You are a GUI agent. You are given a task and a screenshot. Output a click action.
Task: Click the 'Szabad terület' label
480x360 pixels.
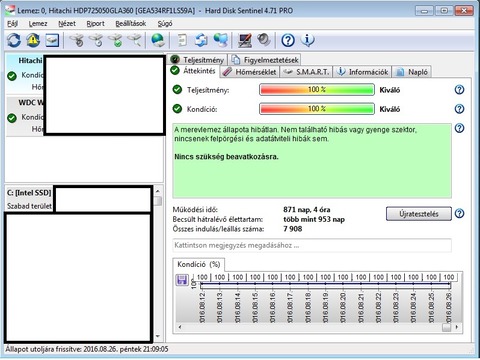[x=29, y=206]
